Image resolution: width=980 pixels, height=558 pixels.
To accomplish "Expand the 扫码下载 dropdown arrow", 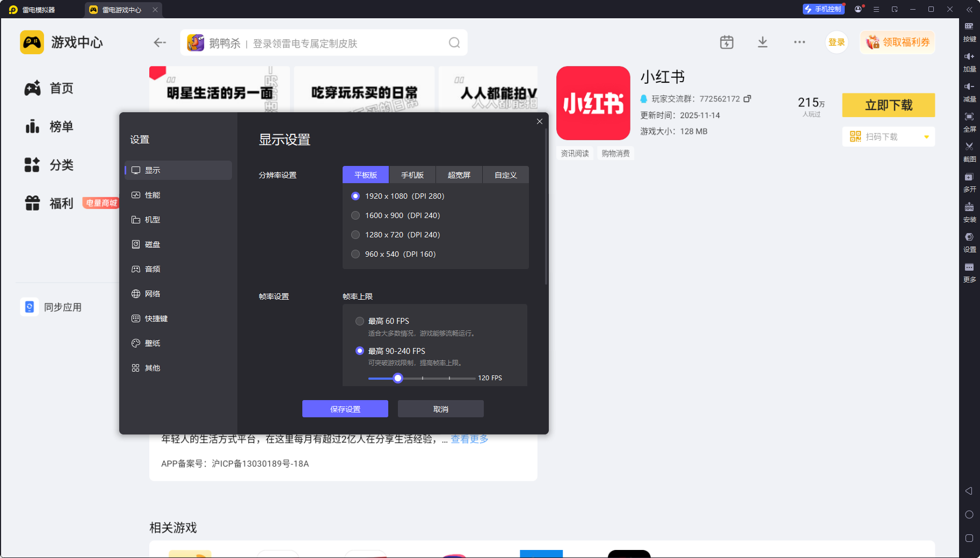I will tap(926, 137).
